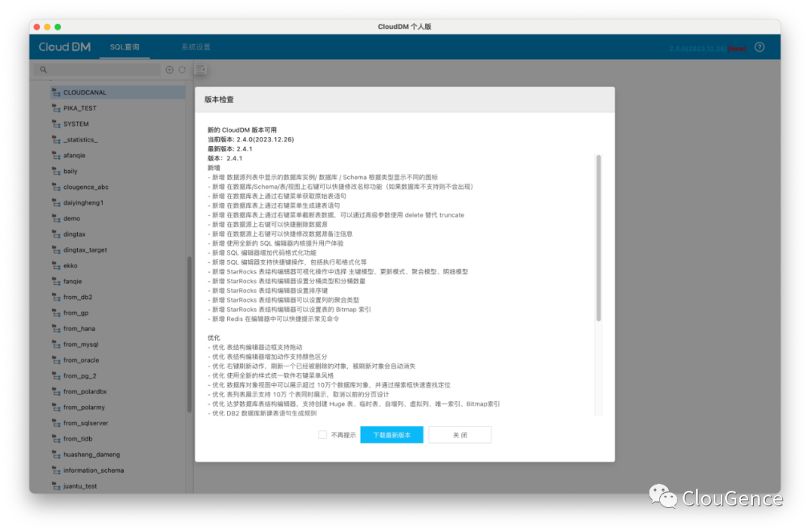Click the _statistics_ database icon

[x=56, y=140]
